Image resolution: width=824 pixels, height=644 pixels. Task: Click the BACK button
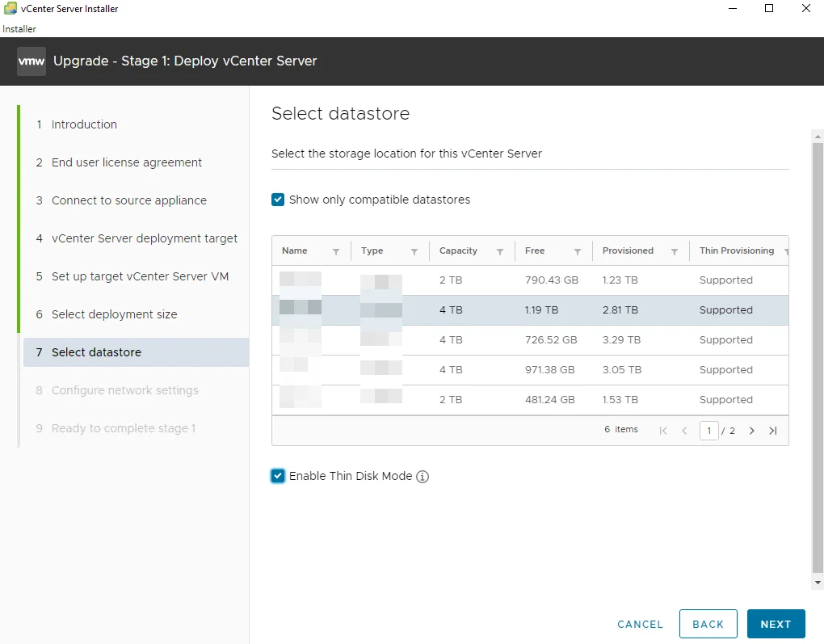tap(708, 624)
